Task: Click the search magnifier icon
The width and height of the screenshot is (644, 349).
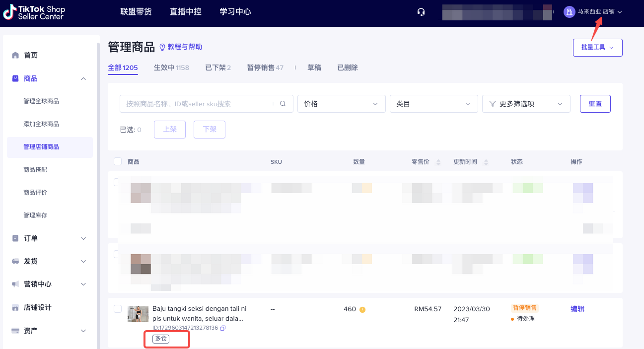Action: [283, 104]
